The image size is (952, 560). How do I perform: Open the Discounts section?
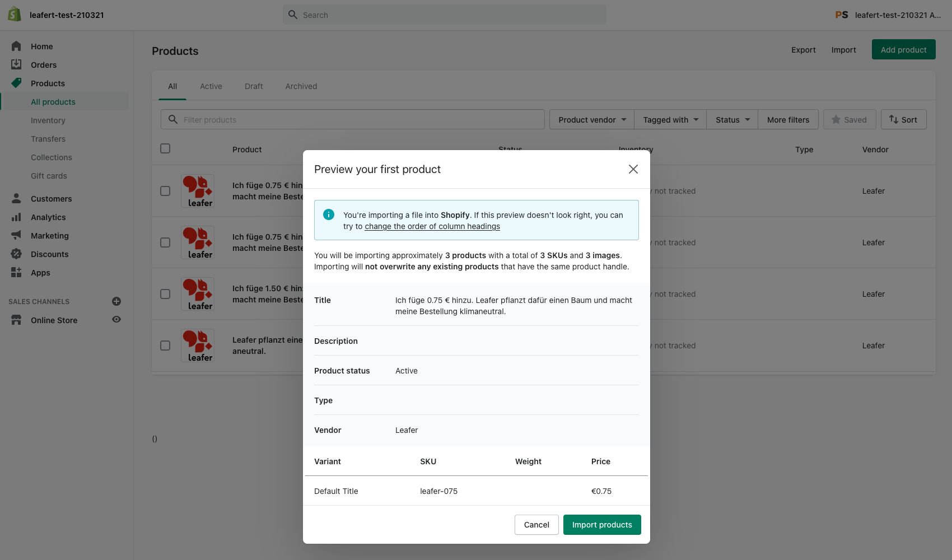(x=49, y=254)
